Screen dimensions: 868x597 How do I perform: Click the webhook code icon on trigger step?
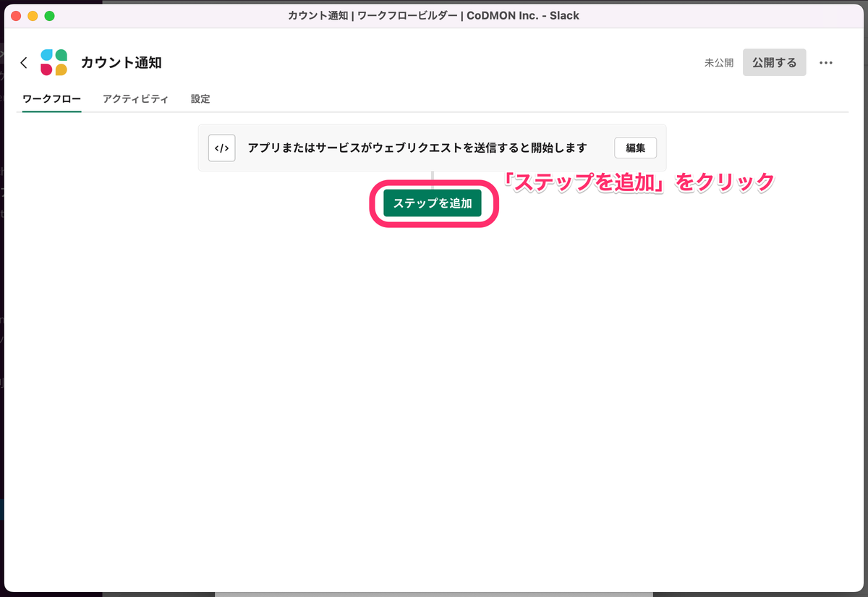pyautogui.click(x=221, y=148)
